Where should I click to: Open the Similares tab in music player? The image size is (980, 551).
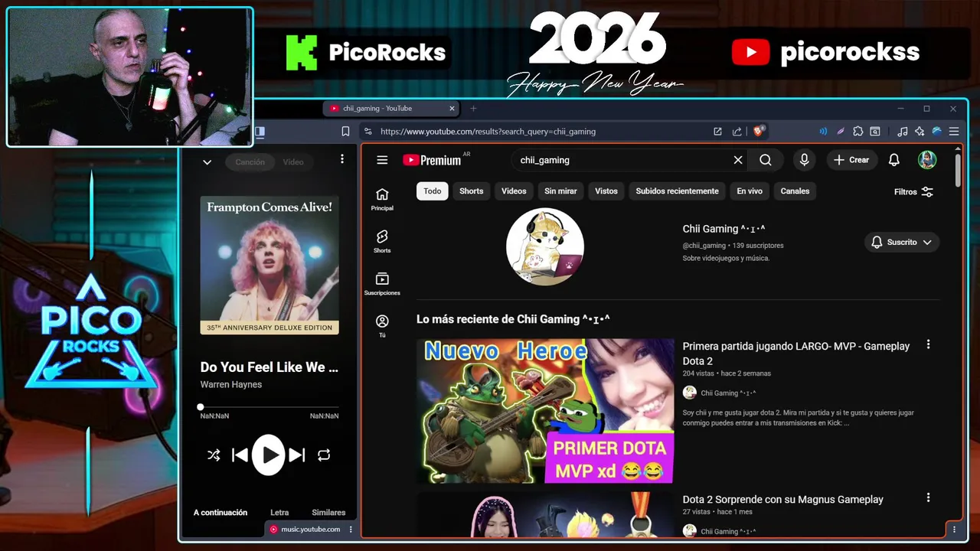328,512
